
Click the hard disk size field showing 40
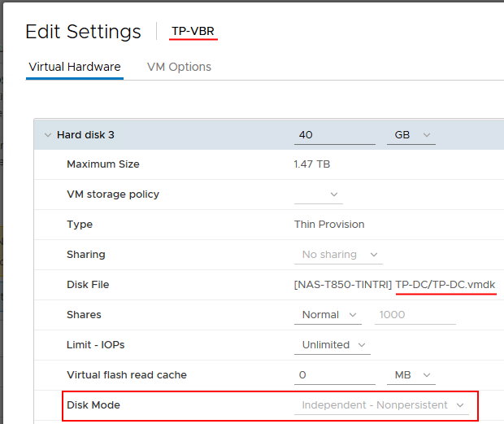(334, 134)
